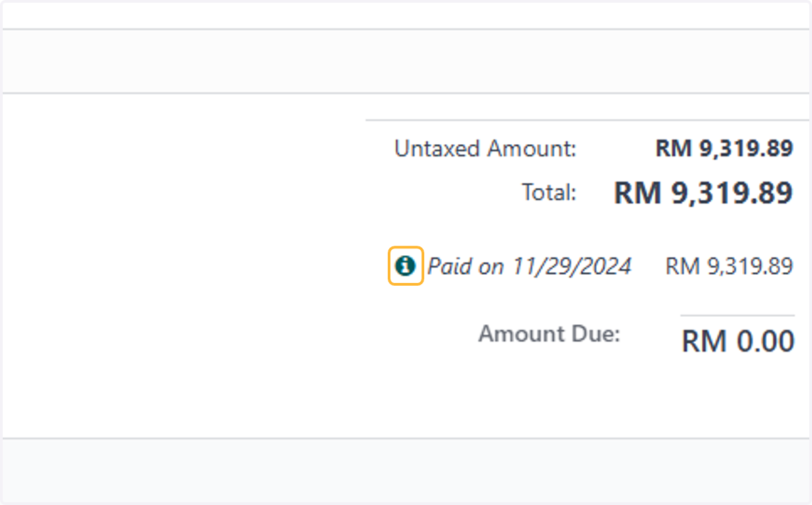Click the 'Amount Due:' label
Image resolution: width=812 pixels, height=505 pixels.
tap(549, 334)
